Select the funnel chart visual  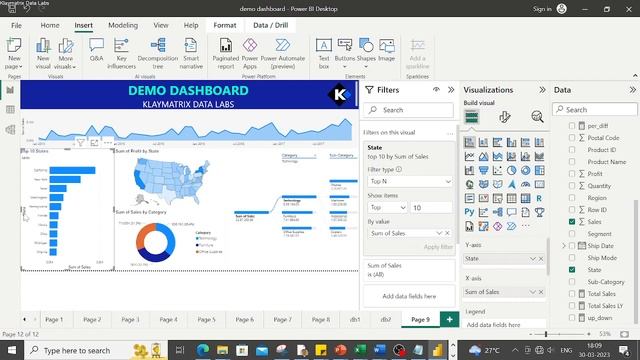pyautogui.click(x=484, y=170)
